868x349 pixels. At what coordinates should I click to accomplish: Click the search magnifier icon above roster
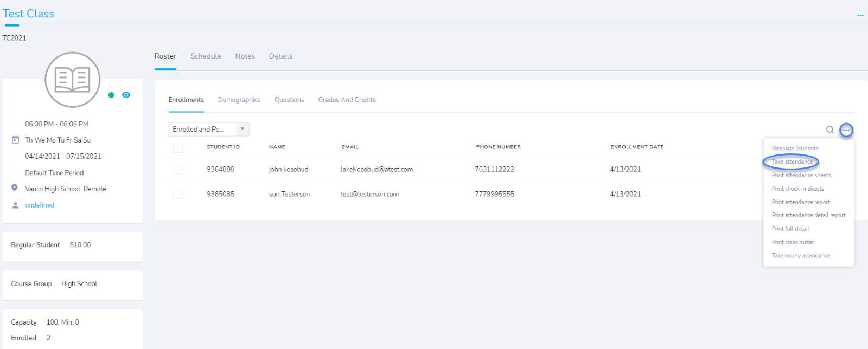829,130
